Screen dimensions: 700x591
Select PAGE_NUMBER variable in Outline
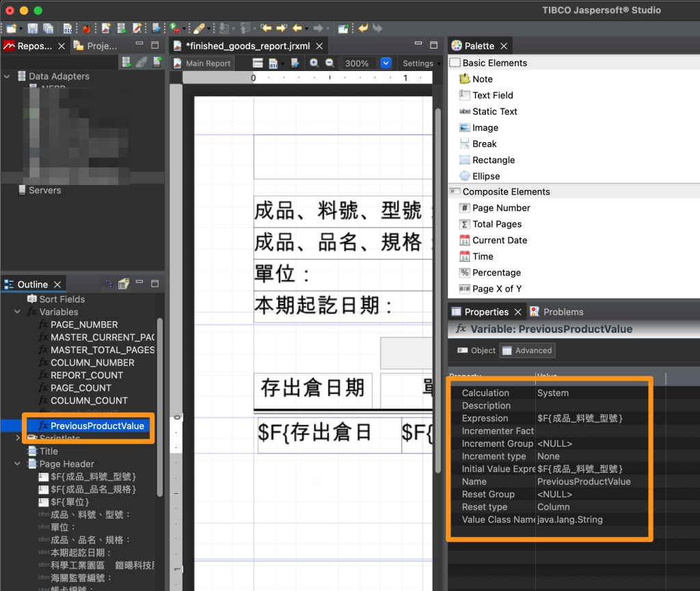[x=84, y=325]
